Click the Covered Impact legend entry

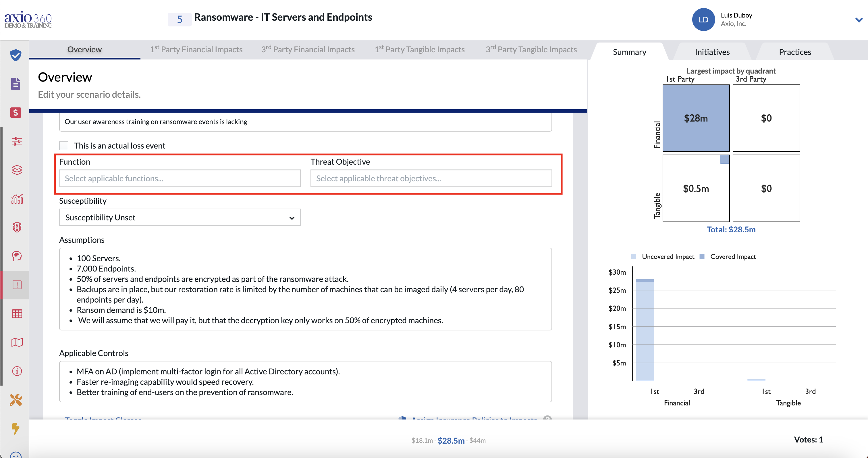pos(728,257)
